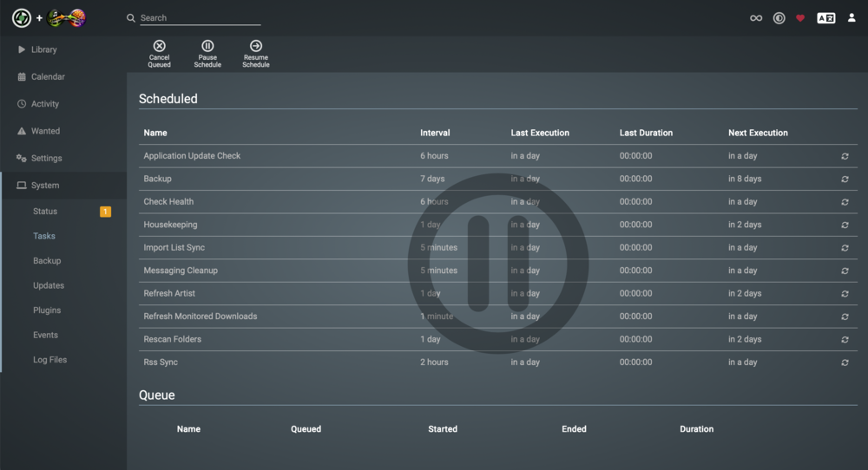Go to Events submenu item
The width and height of the screenshot is (868, 470).
(45, 335)
